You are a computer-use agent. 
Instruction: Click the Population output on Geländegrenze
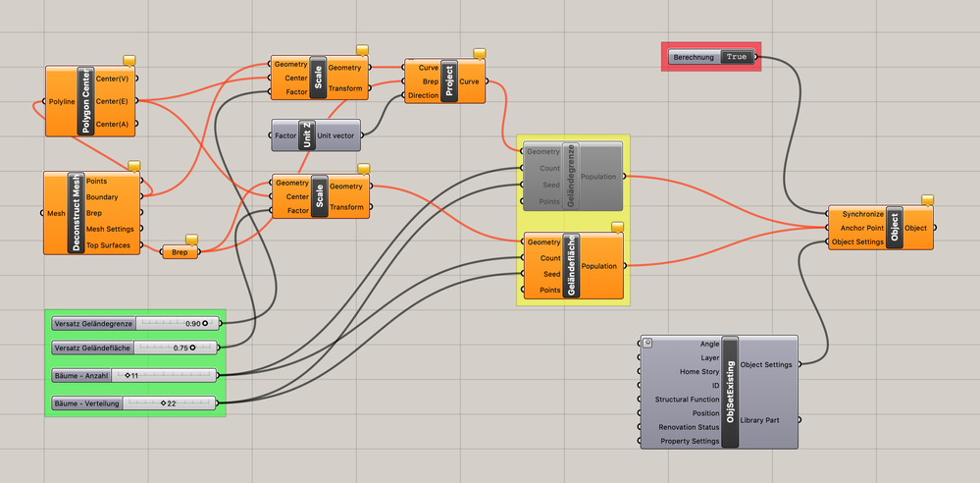[x=598, y=177]
